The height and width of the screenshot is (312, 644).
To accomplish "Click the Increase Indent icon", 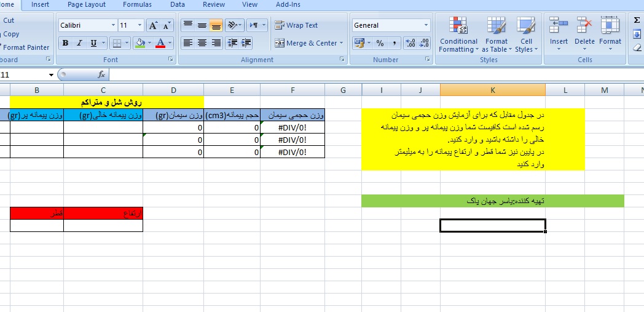I will click(x=246, y=43).
